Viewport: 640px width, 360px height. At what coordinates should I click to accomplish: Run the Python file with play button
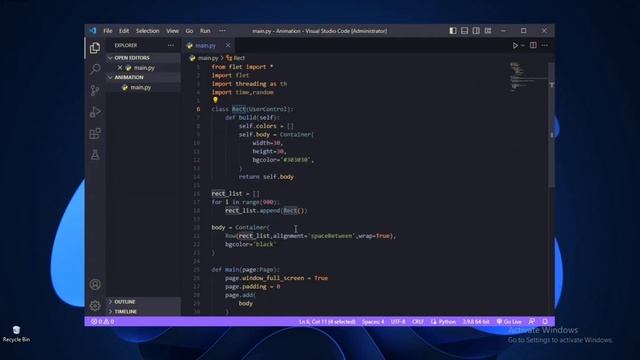tap(515, 45)
